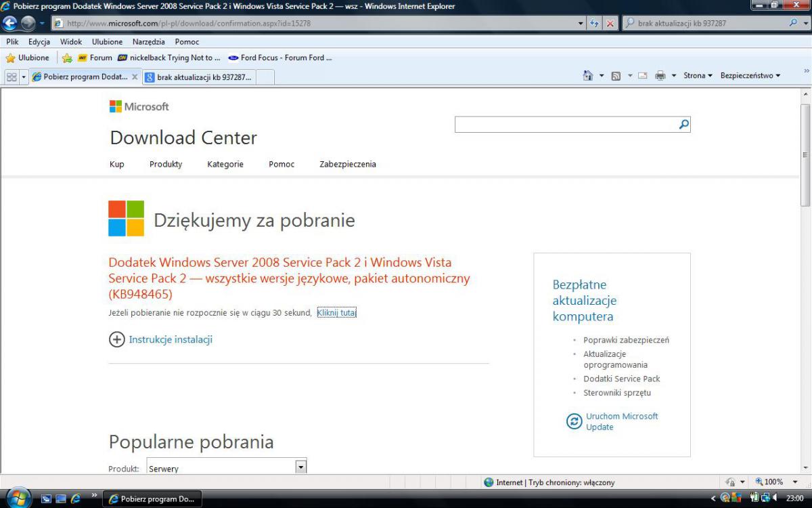Click the Refresh page icon

tap(595, 23)
